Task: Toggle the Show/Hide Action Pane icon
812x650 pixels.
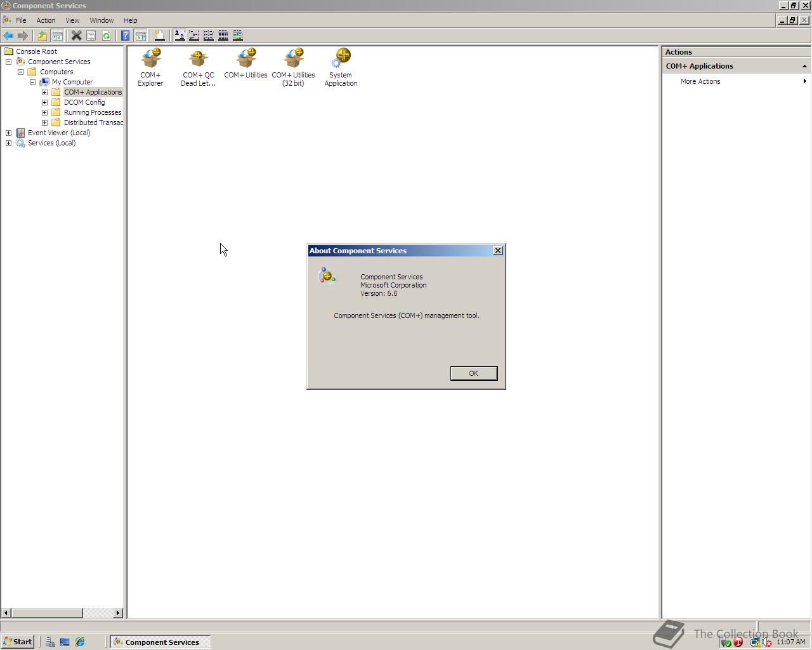Action: pyautogui.click(x=140, y=36)
